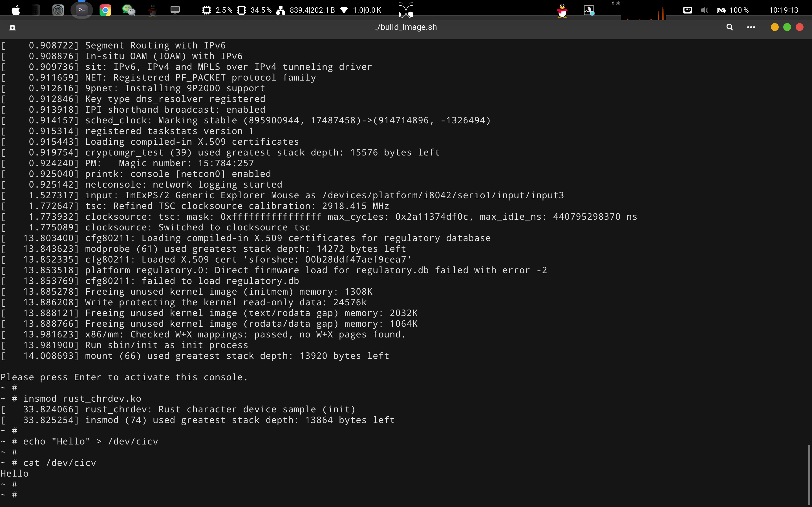Image resolution: width=812 pixels, height=507 pixels.
Task: Open WeChat from the top panel
Action: coord(129,10)
